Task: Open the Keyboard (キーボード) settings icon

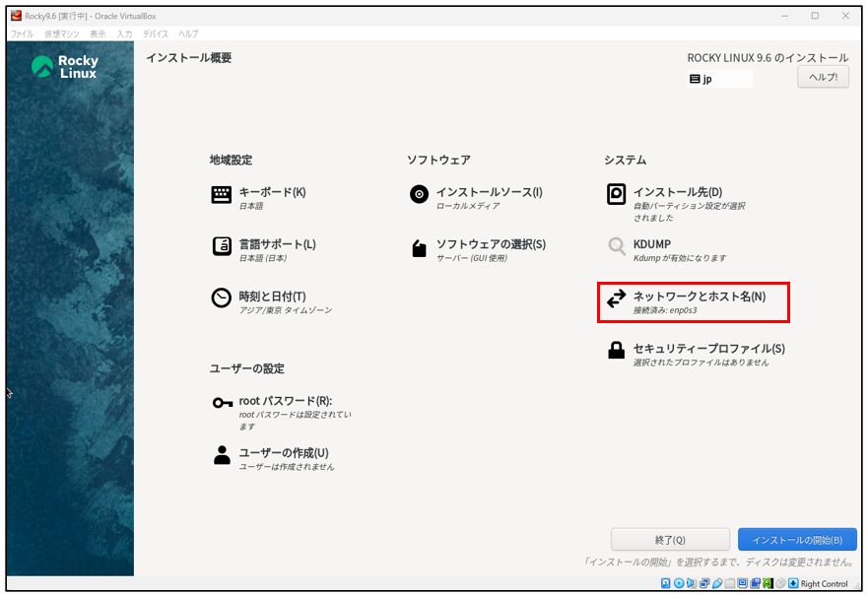Action: pyautogui.click(x=222, y=195)
